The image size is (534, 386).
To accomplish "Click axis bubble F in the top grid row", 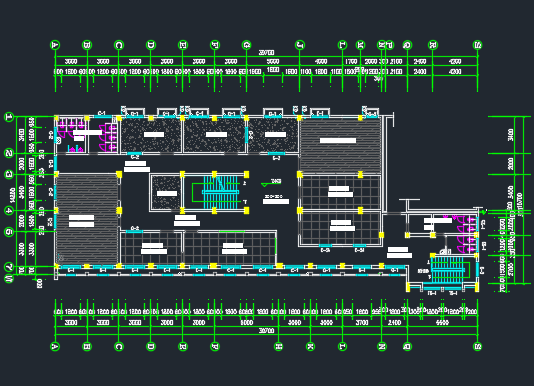I will coord(215,45).
